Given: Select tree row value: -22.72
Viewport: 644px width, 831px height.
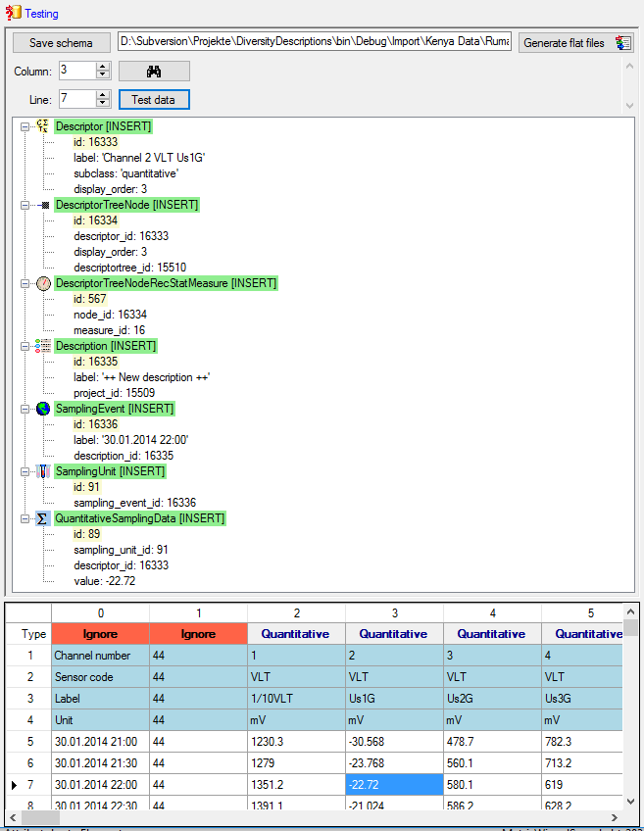Looking at the screenshot, I should tap(105, 581).
